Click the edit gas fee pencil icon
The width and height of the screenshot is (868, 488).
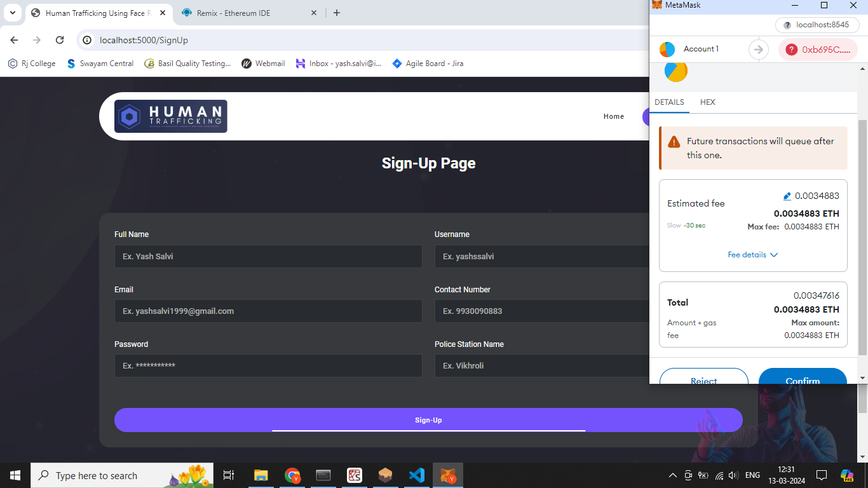tap(787, 196)
